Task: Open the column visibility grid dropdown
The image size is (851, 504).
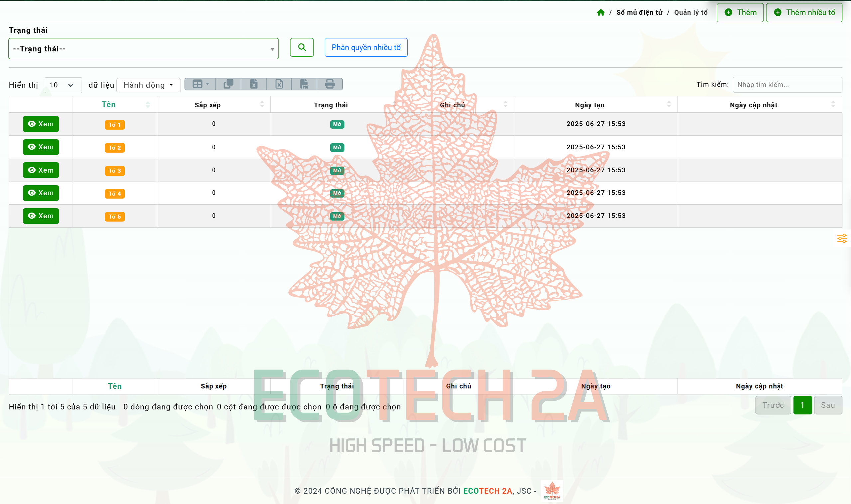Action: [200, 84]
